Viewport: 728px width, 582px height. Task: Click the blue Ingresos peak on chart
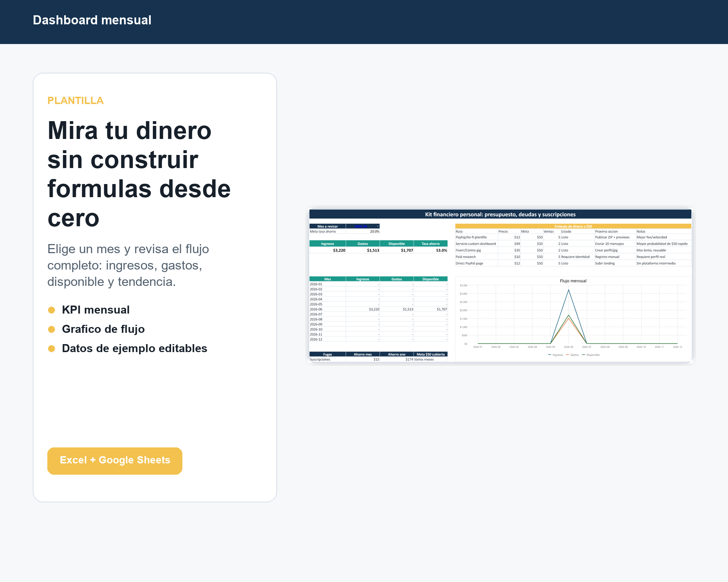pyautogui.click(x=569, y=290)
